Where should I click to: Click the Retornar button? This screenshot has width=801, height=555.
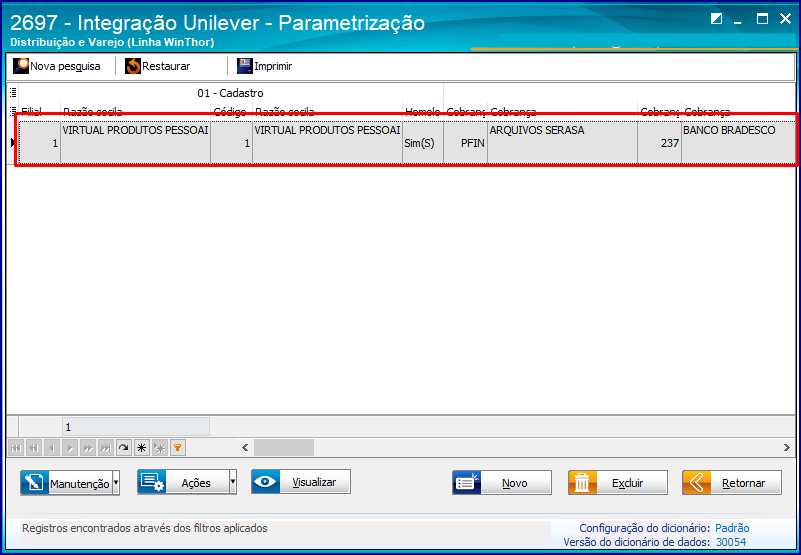pos(732,482)
